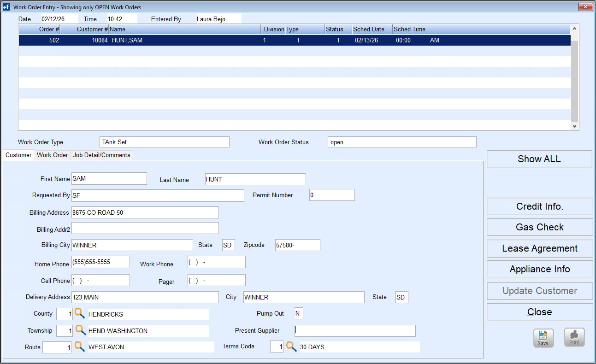The height and width of the screenshot is (364, 596).
Task: Click the application icon in title bar
Action: point(6,7)
